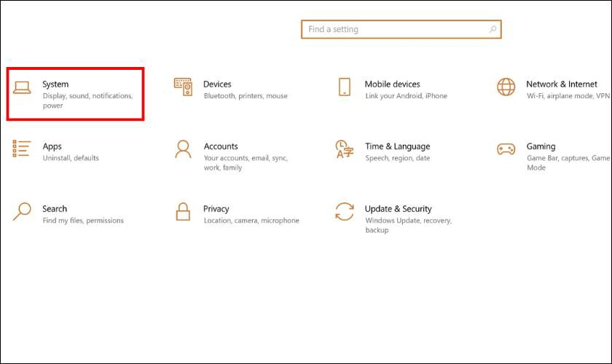This screenshot has height=364, width=612.
Task: Click 'Location, camera, microphone' text under Privacy
Action: pyautogui.click(x=251, y=221)
